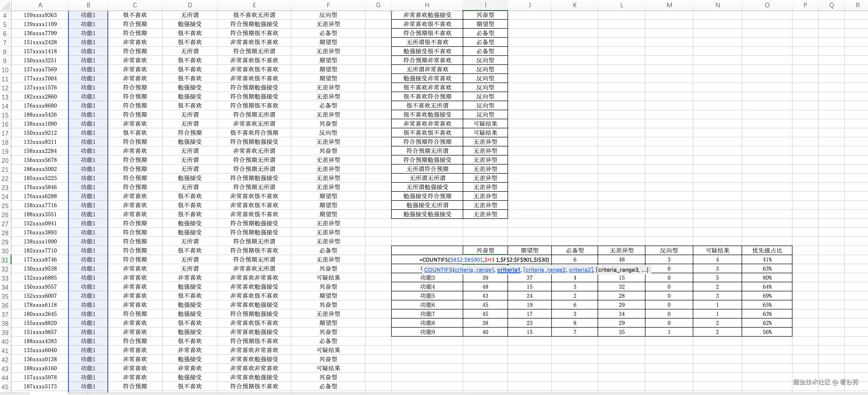Select column B header
The image size is (868, 395).
tap(88, 5)
